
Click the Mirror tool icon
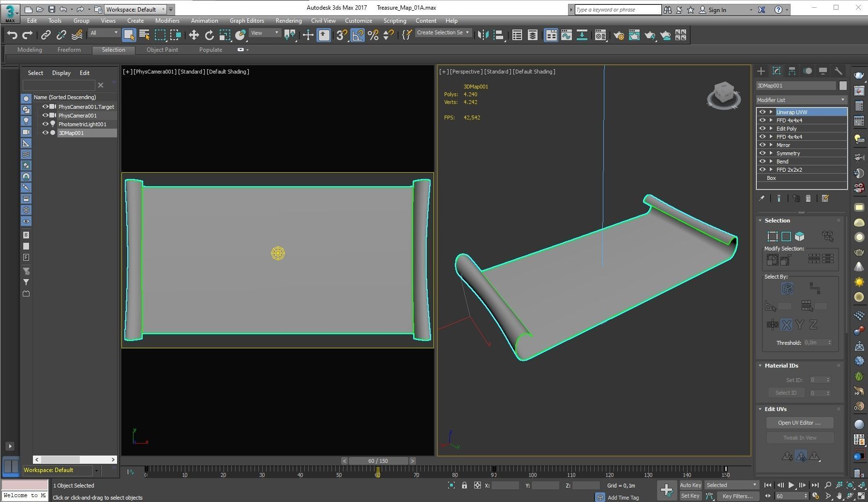coord(482,35)
